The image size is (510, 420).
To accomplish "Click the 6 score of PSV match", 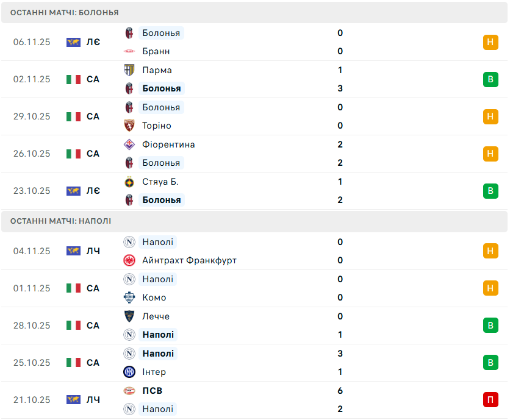I will coord(340,391).
